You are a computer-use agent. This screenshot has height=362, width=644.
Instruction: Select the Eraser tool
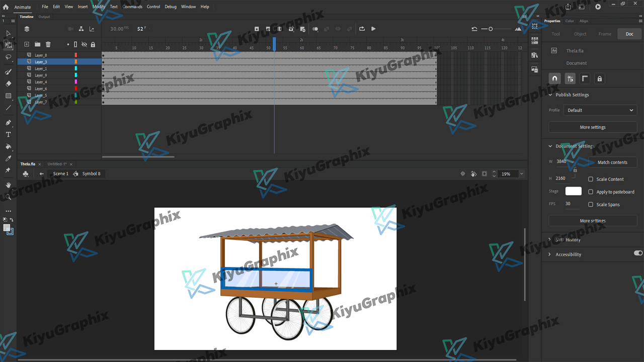click(8, 84)
